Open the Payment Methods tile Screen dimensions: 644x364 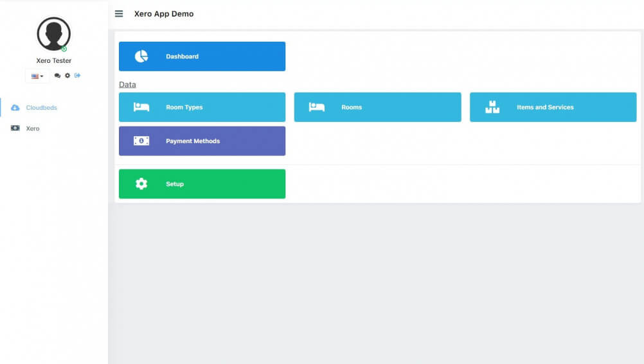(x=202, y=141)
